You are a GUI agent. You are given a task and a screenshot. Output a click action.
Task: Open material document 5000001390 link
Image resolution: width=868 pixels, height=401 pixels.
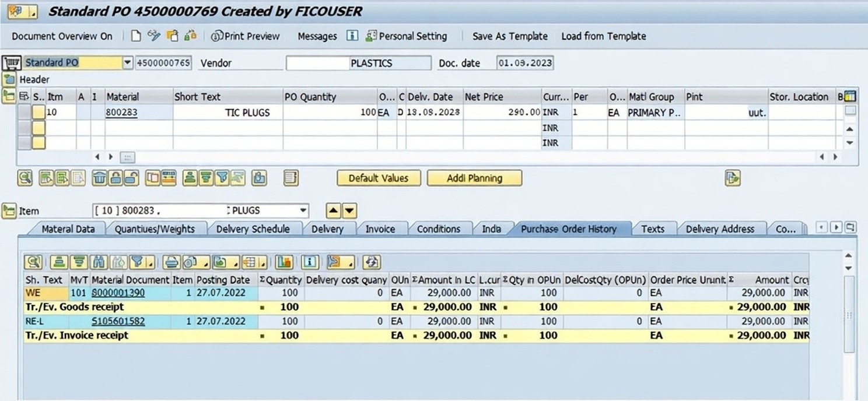pos(118,293)
